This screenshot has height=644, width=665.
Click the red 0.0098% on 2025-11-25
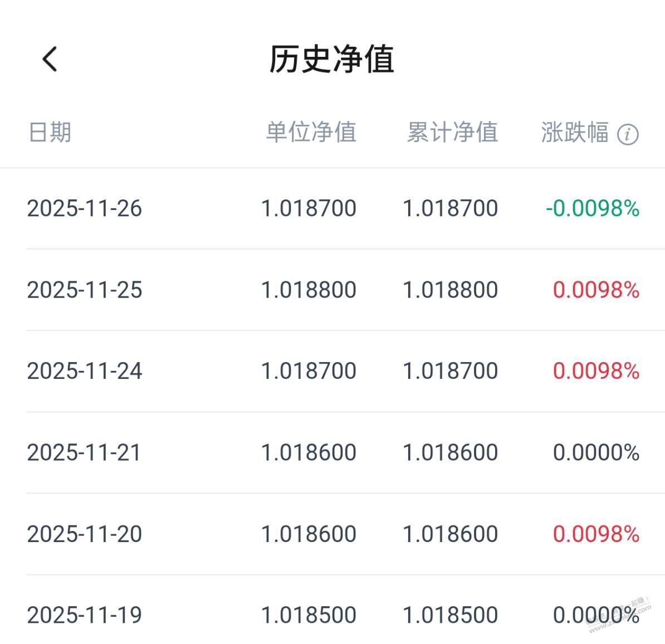pyautogui.click(x=596, y=290)
